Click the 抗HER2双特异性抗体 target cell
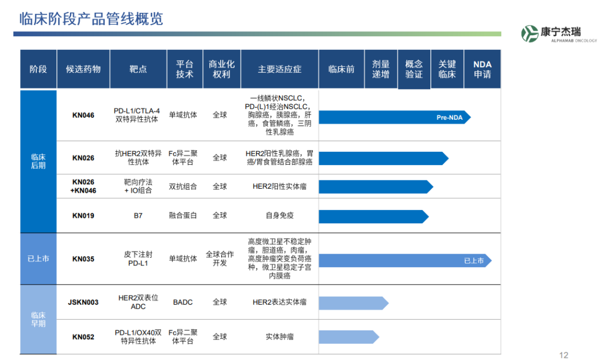605x364 pixels. click(x=138, y=157)
